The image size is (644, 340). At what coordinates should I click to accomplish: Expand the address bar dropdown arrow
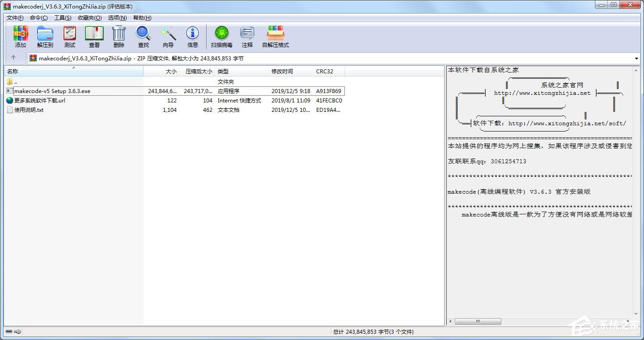point(636,59)
